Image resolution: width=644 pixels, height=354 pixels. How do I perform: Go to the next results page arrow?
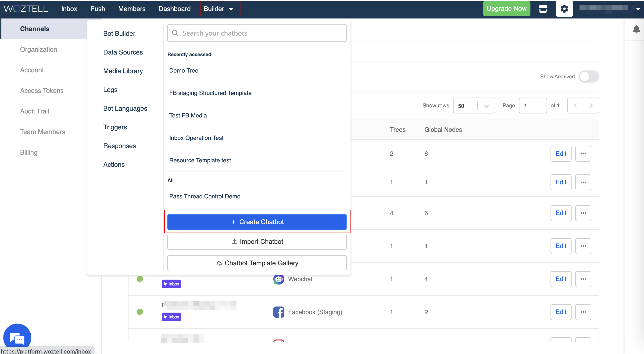591,105
